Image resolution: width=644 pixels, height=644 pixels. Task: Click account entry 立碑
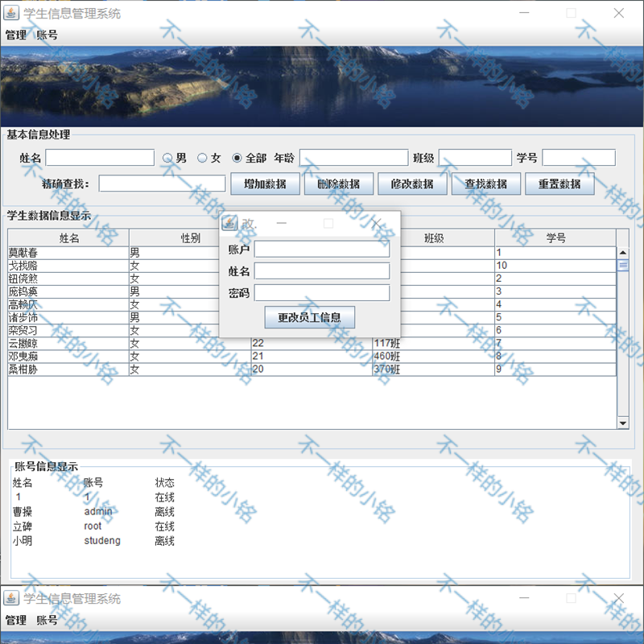pyautogui.click(x=23, y=526)
